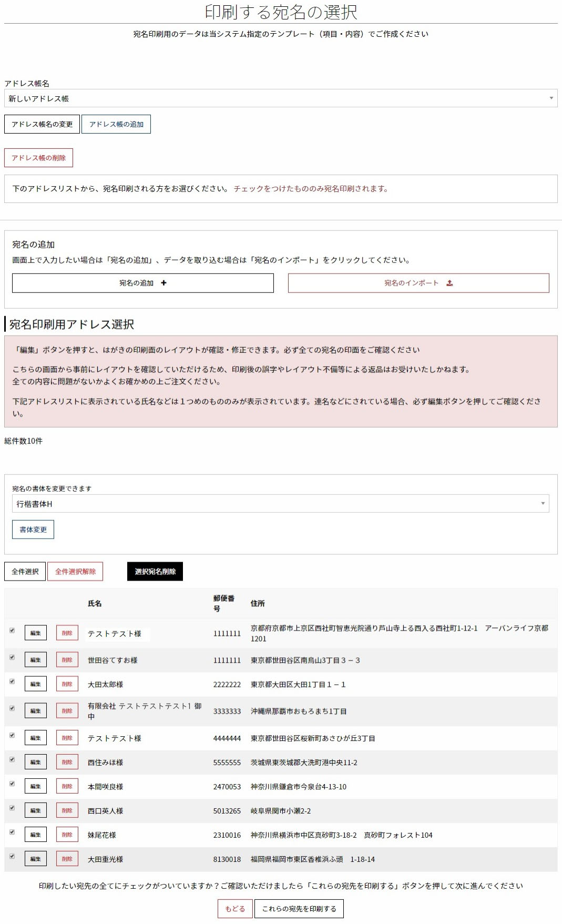Uncheck the 大田重光様 row checkbox

[x=12, y=856]
